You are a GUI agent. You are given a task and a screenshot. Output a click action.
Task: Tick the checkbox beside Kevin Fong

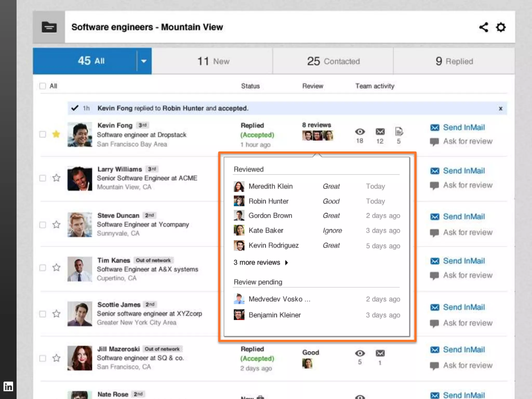point(43,134)
